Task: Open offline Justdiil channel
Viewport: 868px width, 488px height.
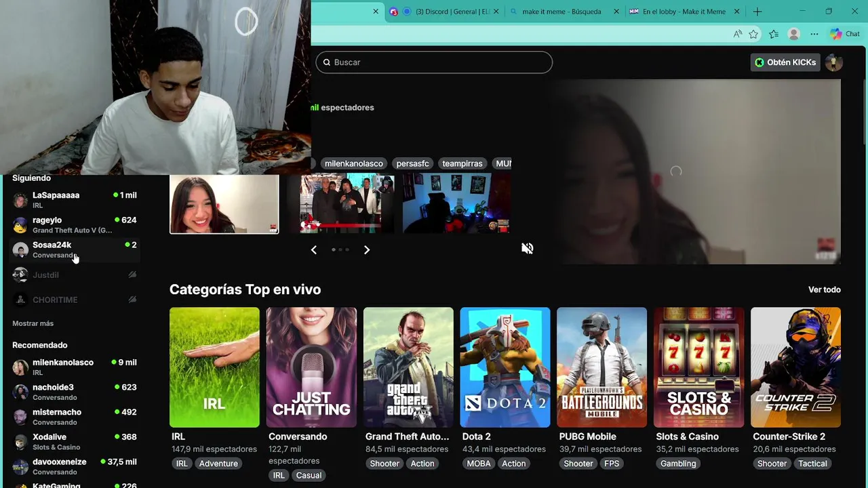Action: [75, 274]
